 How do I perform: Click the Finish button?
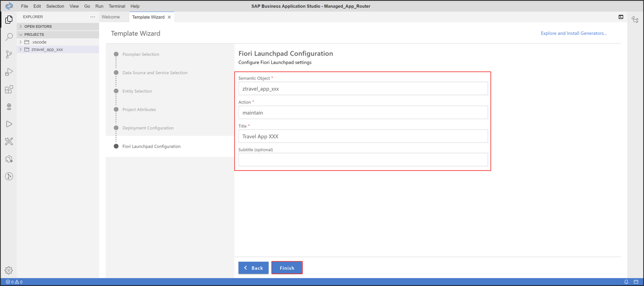(x=287, y=268)
